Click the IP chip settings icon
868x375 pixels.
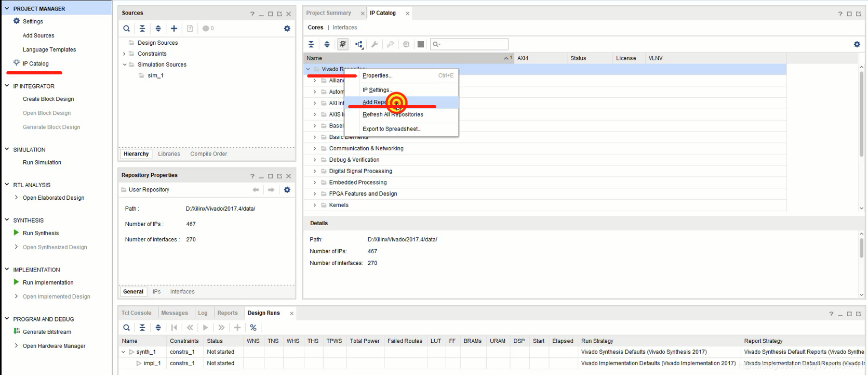click(406, 44)
